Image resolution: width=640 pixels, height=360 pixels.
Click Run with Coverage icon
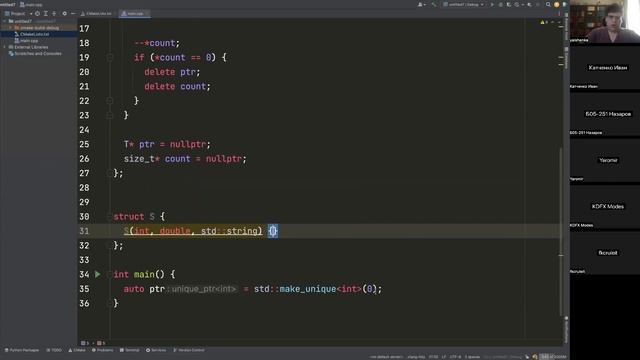click(x=509, y=4)
